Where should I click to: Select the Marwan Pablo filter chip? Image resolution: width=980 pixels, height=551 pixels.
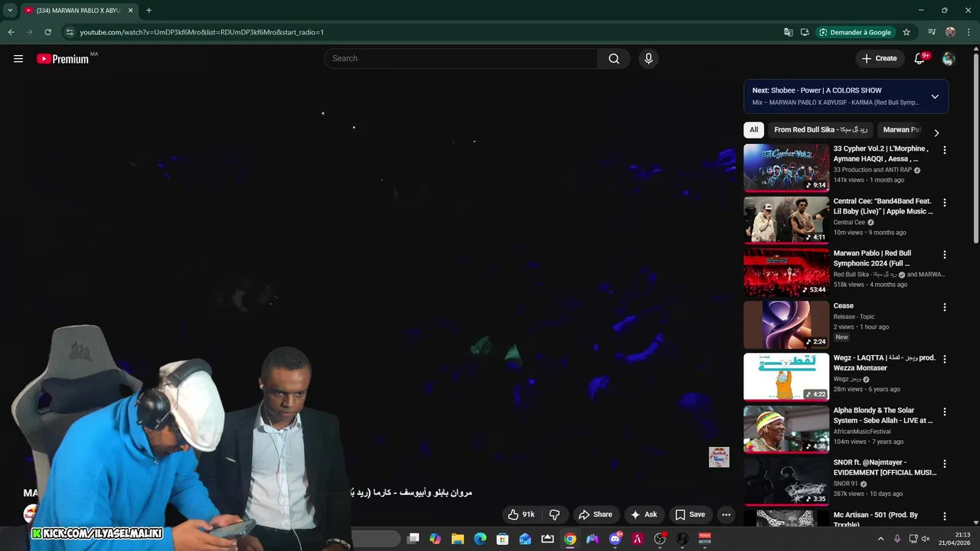tap(902, 129)
